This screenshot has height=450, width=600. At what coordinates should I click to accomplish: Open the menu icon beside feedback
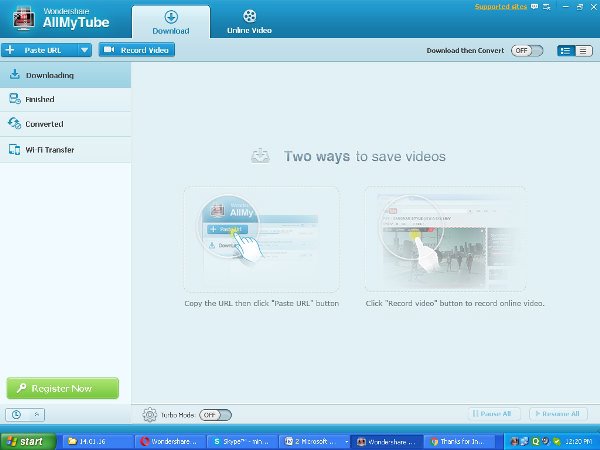546,7
